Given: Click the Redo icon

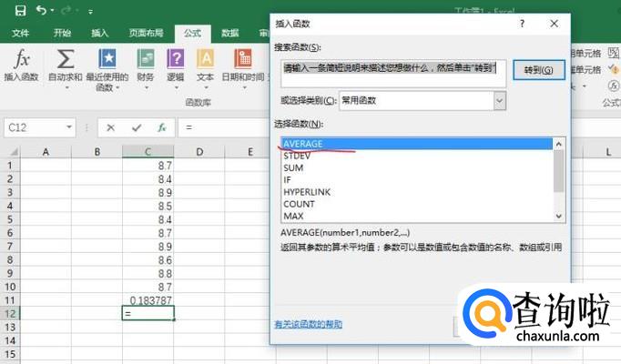Looking at the screenshot, I should [x=66, y=10].
